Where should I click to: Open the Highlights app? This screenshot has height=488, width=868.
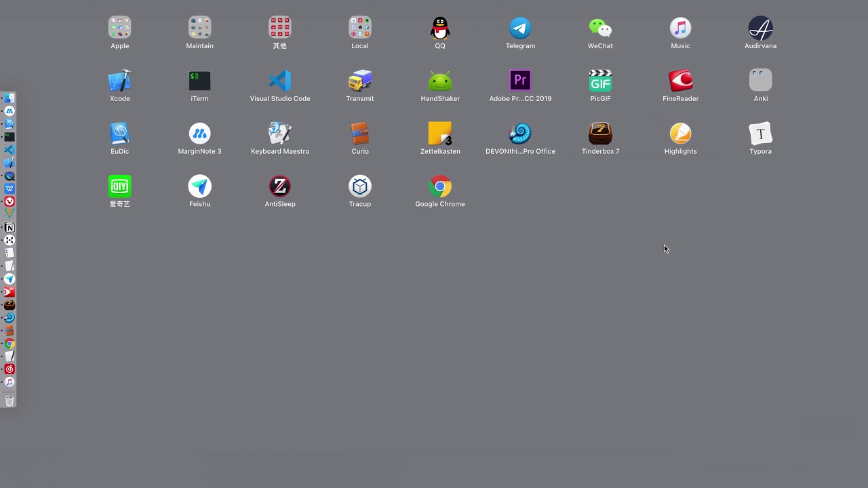[x=680, y=134]
